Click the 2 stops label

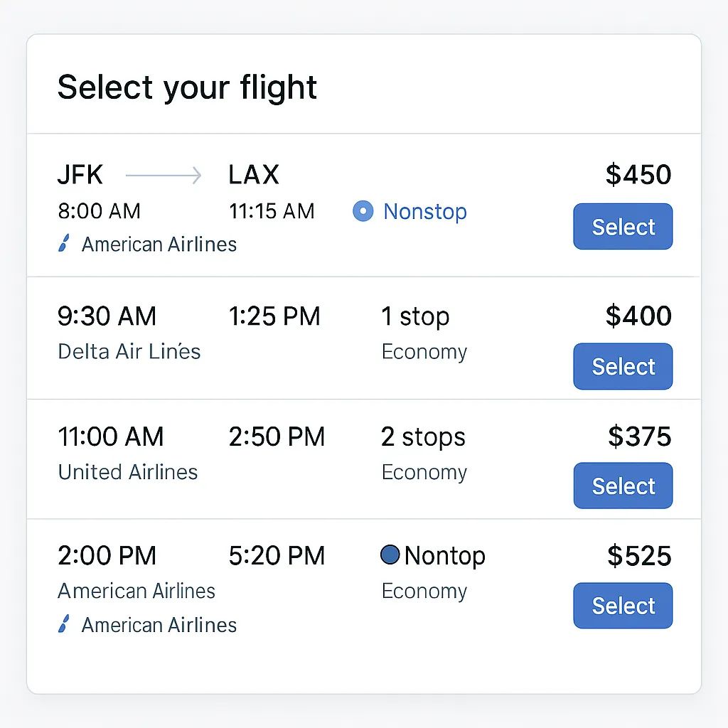coord(423,437)
